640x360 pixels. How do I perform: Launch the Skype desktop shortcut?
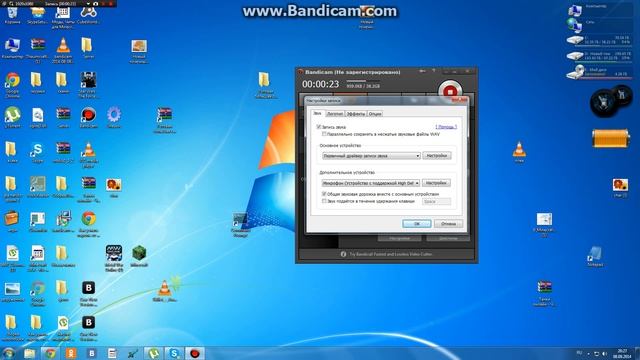click(x=38, y=153)
